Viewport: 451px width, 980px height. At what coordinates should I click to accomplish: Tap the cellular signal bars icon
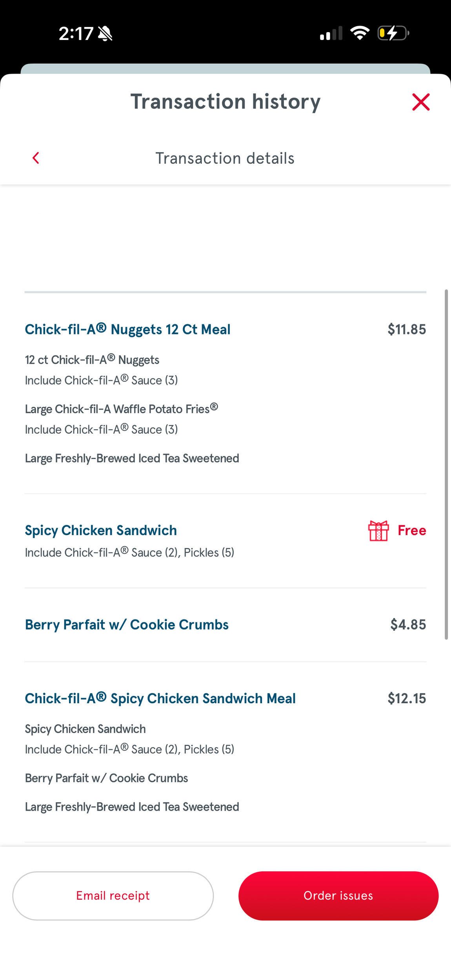pyautogui.click(x=331, y=34)
